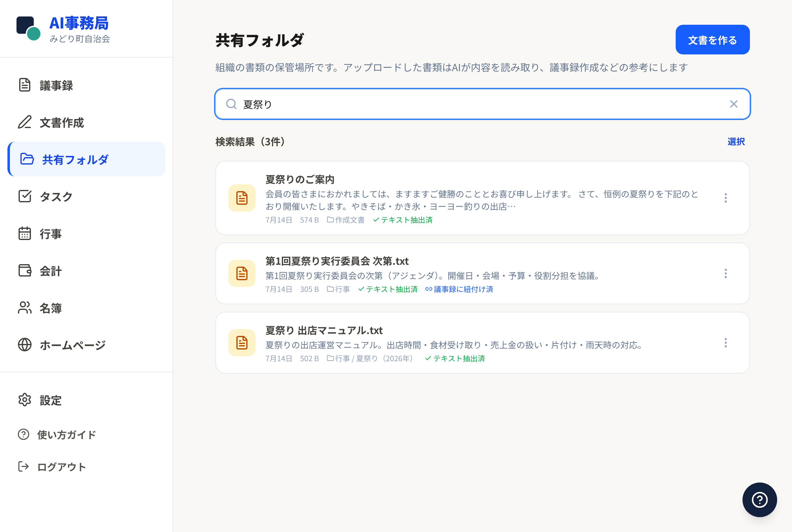This screenshot has width=792, height=532.
Task: Click the 574 B file size
Action: (x=309, y=220)
